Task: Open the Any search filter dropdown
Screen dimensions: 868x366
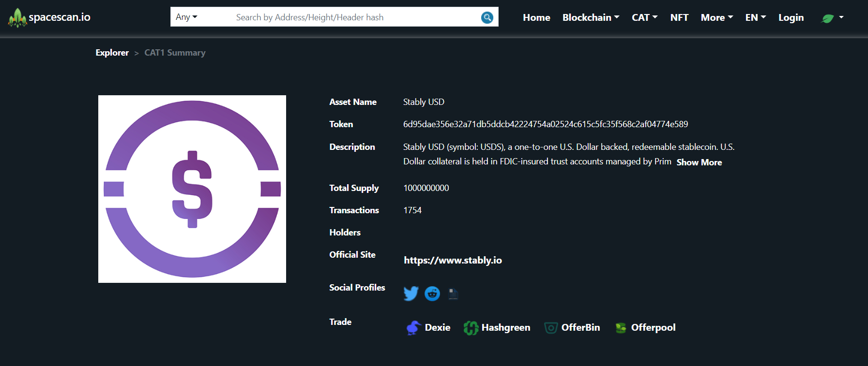Action: [x=186, y=17]
